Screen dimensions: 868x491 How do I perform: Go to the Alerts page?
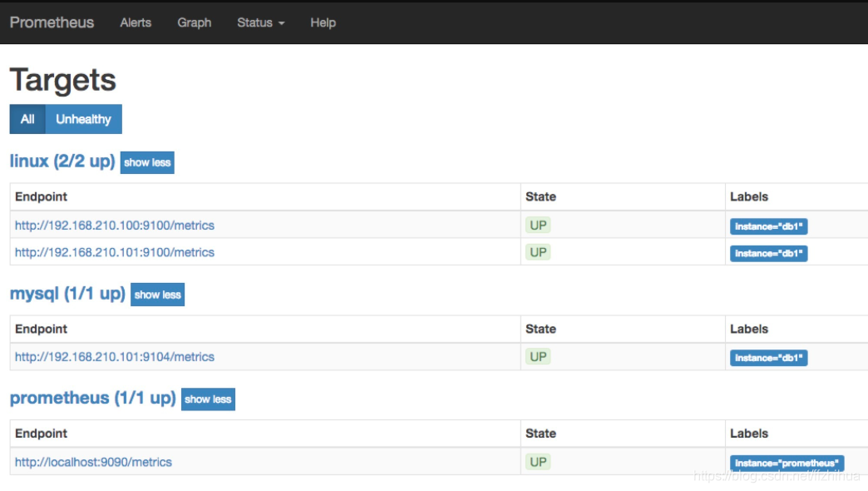pyautogui.click(x=136, y=22)
